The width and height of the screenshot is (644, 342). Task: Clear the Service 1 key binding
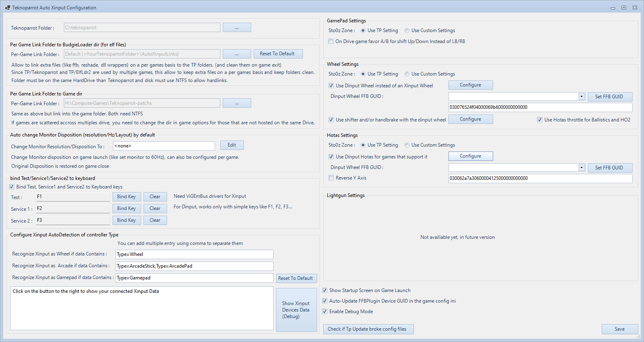click(x=155, y=209)
